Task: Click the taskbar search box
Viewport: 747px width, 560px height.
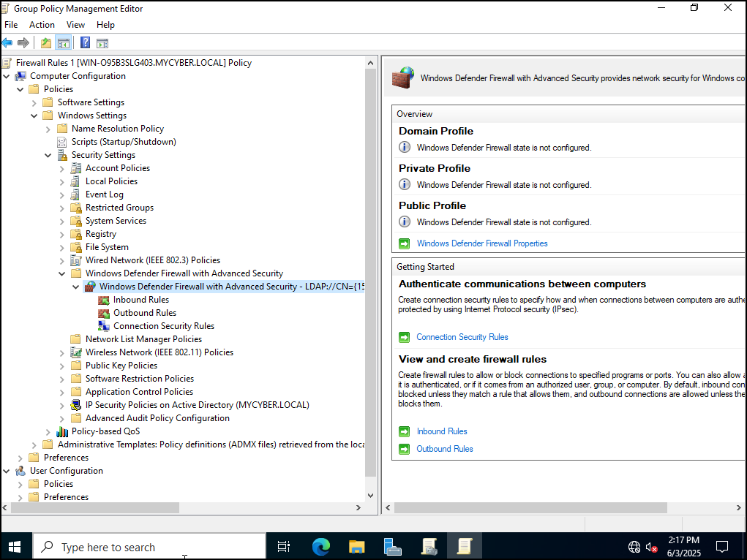Action: coord(149,547)
